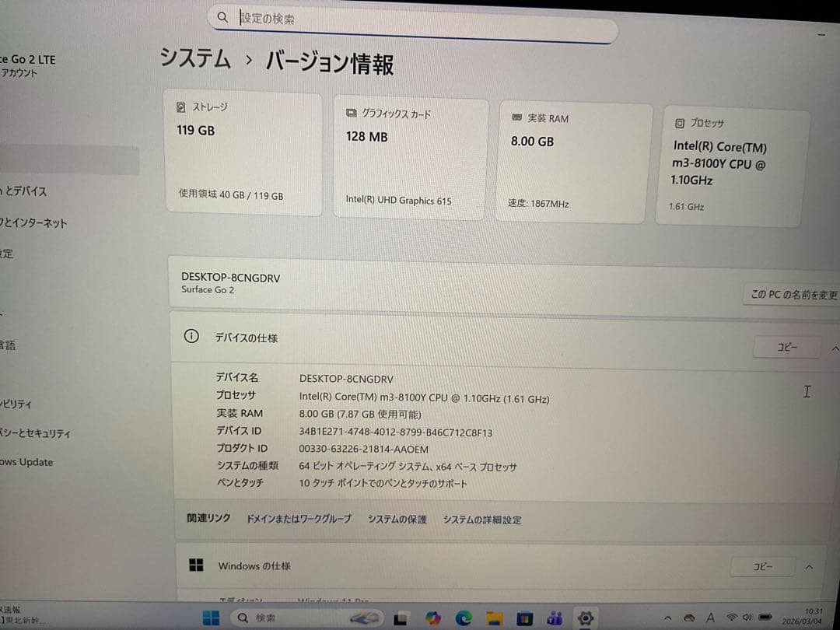840x630 pixels.
Task: Open Task View from taskbar
Action: click(401, 618)
